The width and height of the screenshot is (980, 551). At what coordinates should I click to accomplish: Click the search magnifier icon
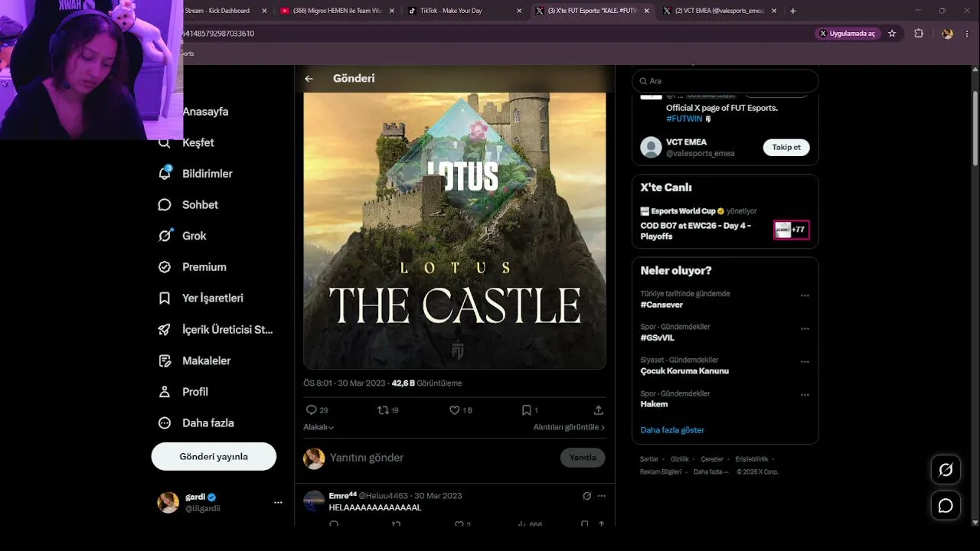tap(643, 81)
